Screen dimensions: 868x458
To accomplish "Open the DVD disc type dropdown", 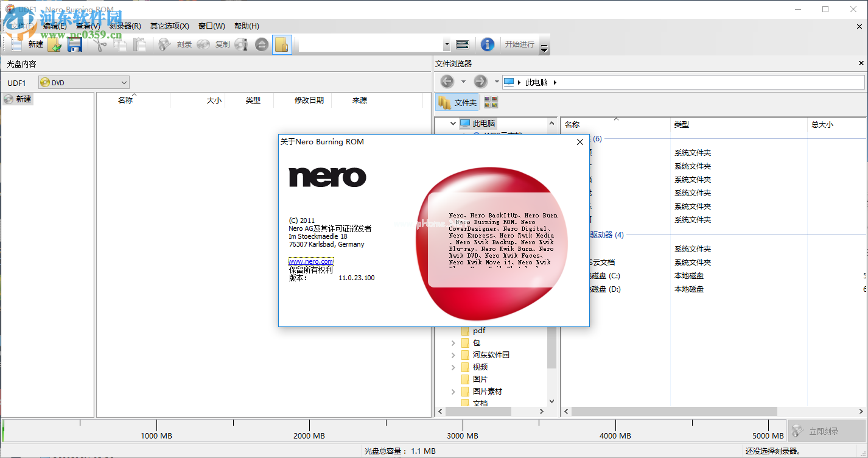I will pos(84,82).
